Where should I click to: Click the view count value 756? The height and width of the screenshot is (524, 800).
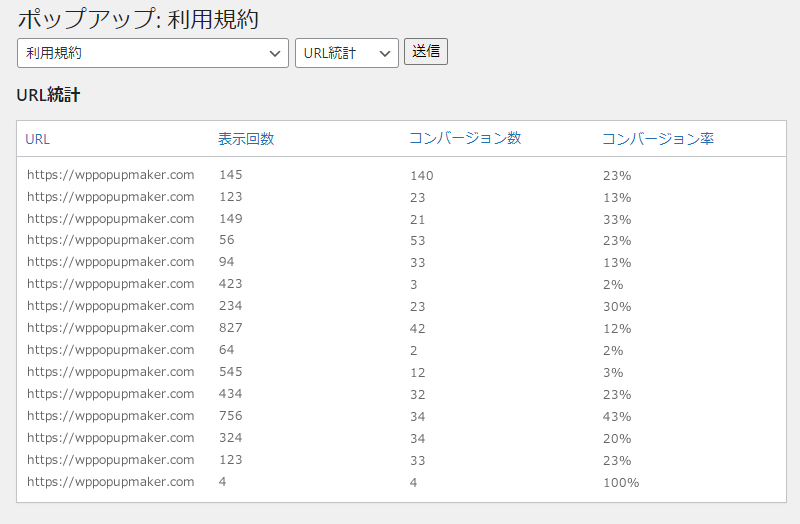pyautogui.click(x=231, y=415)
